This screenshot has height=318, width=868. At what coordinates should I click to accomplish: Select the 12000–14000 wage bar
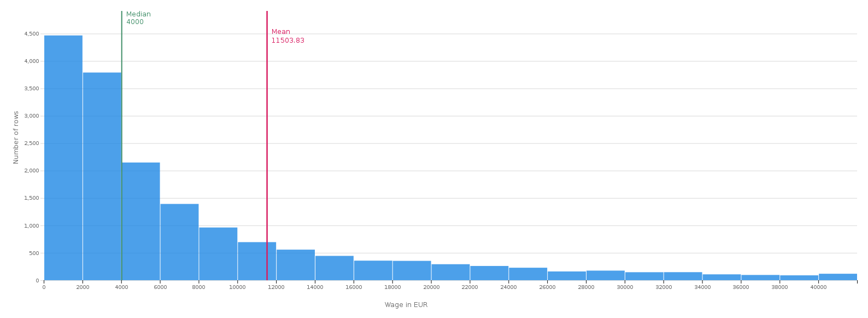pyautogui.click(x=296, y=265)
